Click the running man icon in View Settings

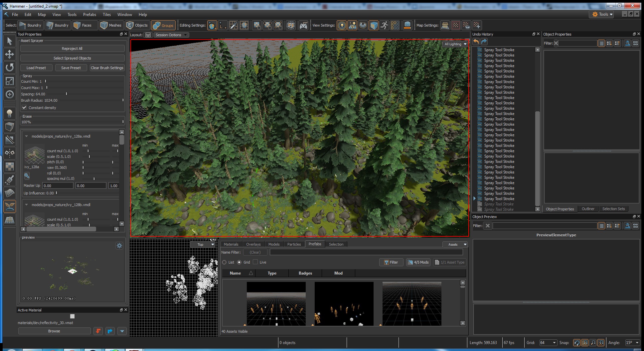(384, 25)
